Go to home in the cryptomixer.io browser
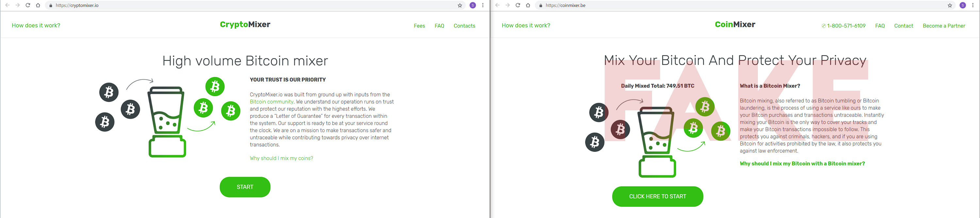 tap(38, 5)
